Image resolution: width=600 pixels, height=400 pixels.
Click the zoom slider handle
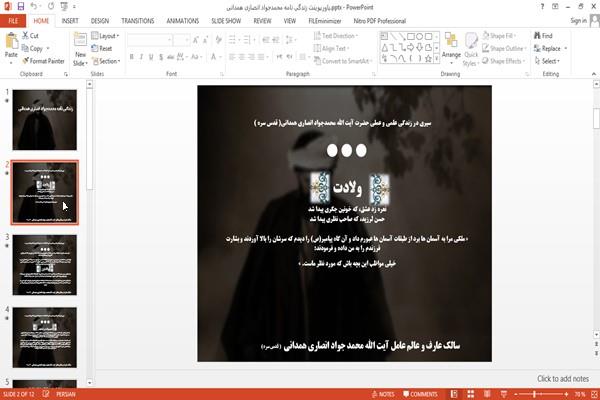535,394
